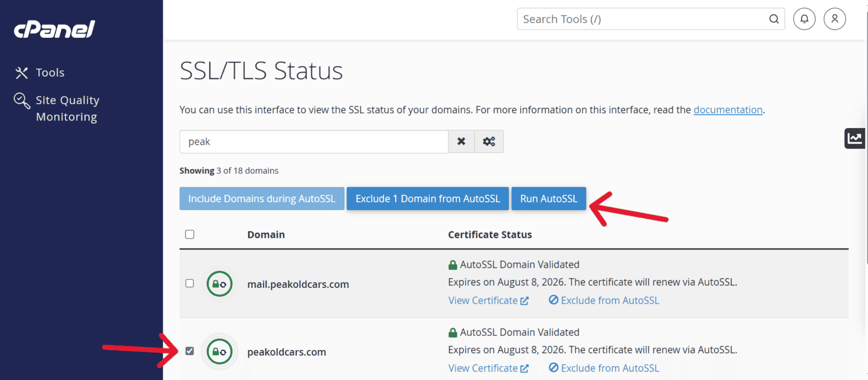Open the search filter gear settings
Screen dimensions: 868x380
click(489, 142)
